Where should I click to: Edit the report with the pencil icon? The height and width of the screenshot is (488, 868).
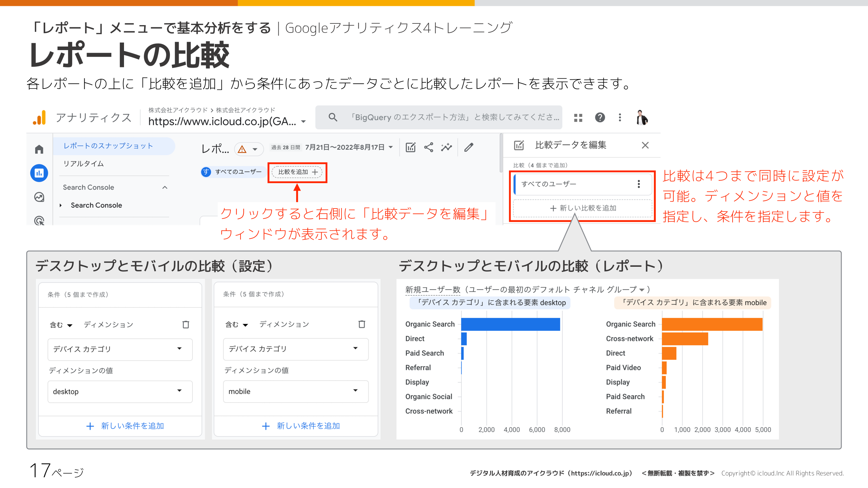click(x=469, y=147)
